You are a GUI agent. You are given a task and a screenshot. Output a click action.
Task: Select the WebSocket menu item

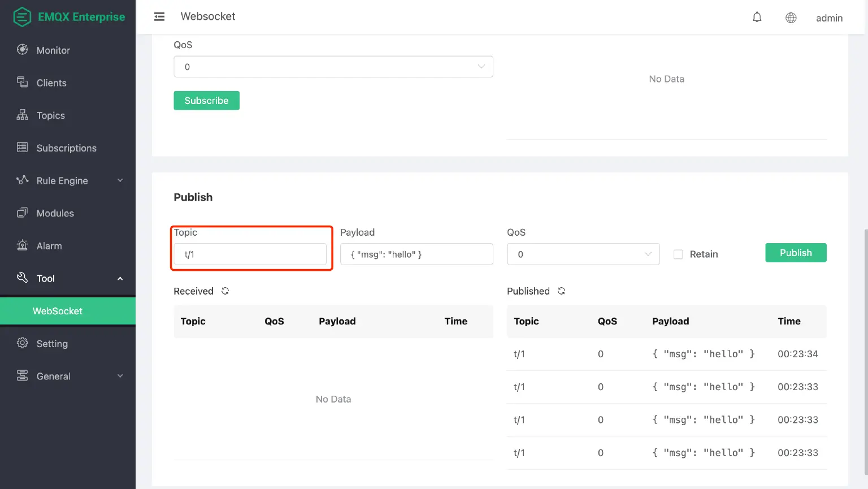[68, 311]
